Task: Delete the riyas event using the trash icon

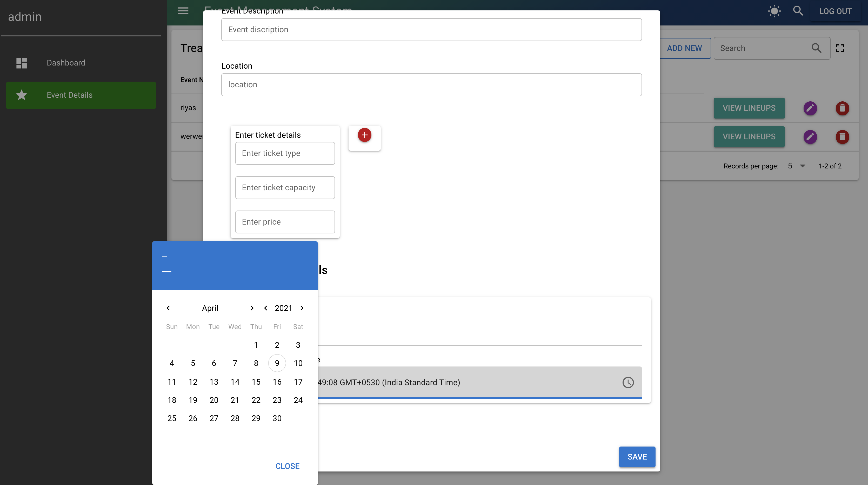Action: click(842, 108)
